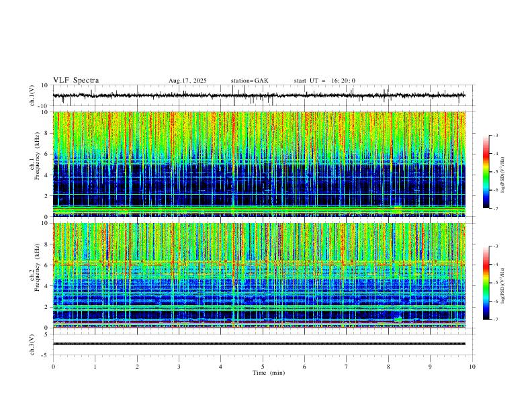Click the "start UT = 16:20:0" header text

coord(324,81)
